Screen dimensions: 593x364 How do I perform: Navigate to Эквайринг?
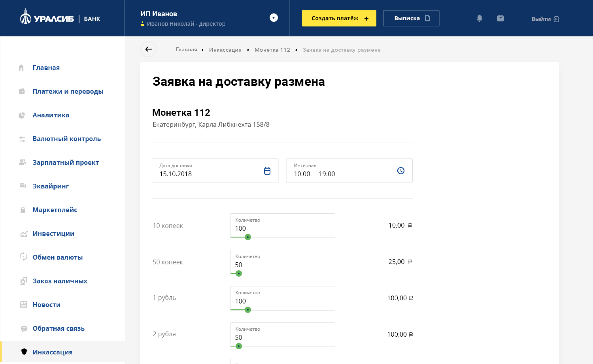51,186
